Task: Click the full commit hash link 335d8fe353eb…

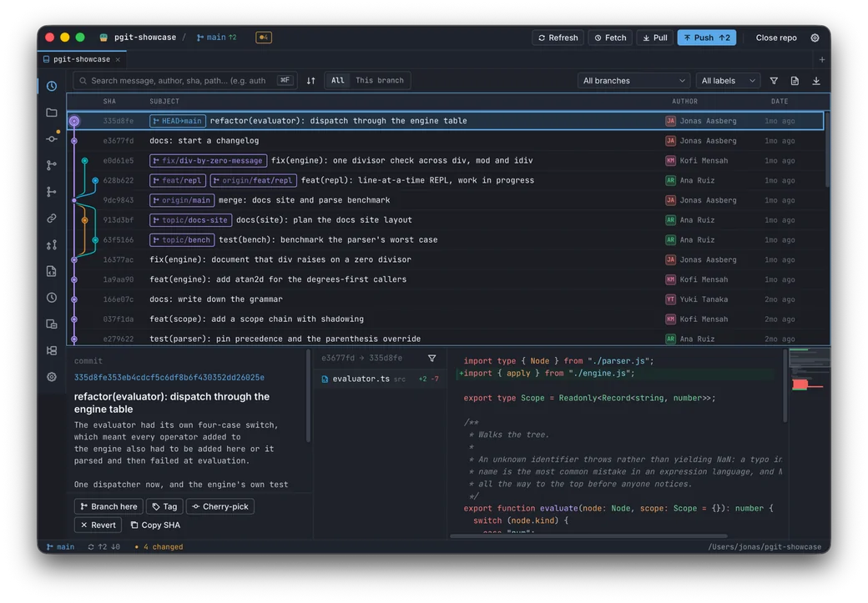Action: point(169,377)
